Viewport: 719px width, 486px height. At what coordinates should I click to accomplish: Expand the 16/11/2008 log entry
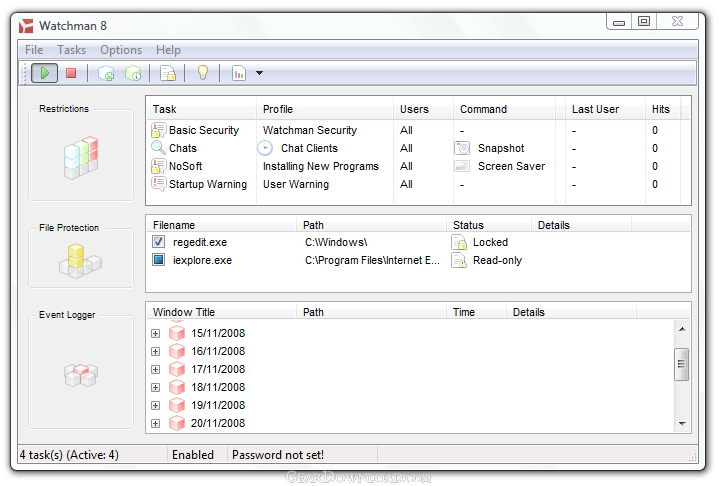pyautogui.click(x=155, y=351)
